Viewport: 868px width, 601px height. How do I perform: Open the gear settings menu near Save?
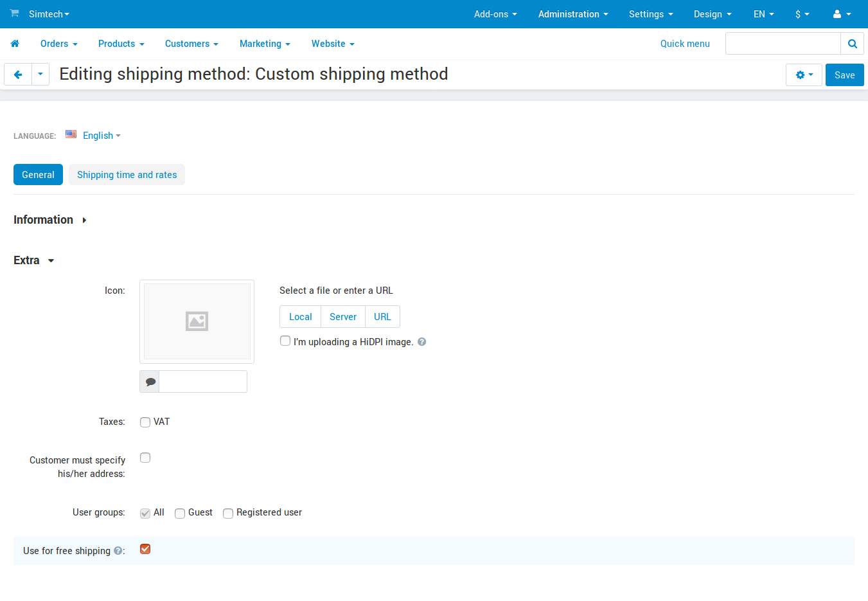pos(804,75)
